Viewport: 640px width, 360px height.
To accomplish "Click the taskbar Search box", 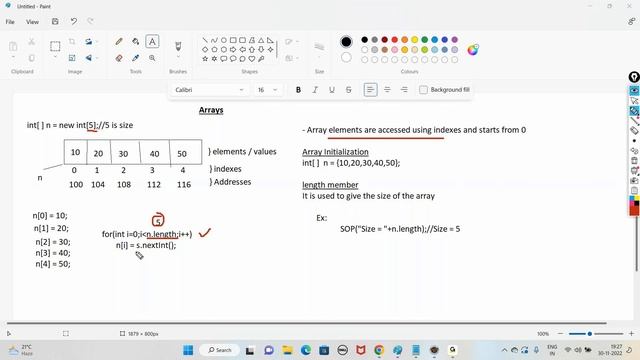I will click(x=220, y=350).
